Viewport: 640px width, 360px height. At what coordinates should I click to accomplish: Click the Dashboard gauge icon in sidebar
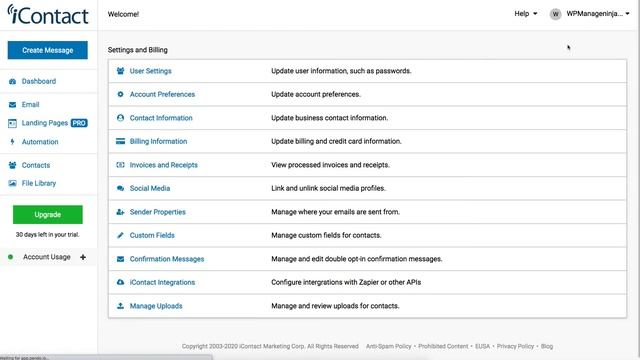(12, 82)
